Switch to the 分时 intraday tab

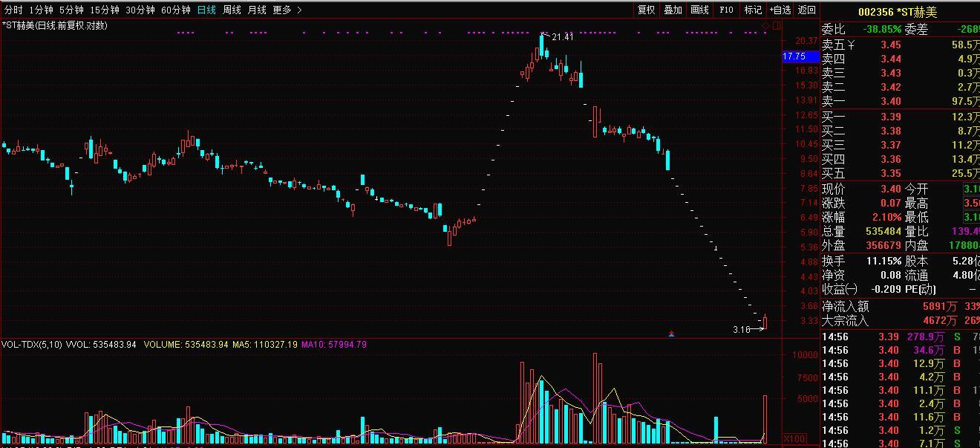pos(13,10)
